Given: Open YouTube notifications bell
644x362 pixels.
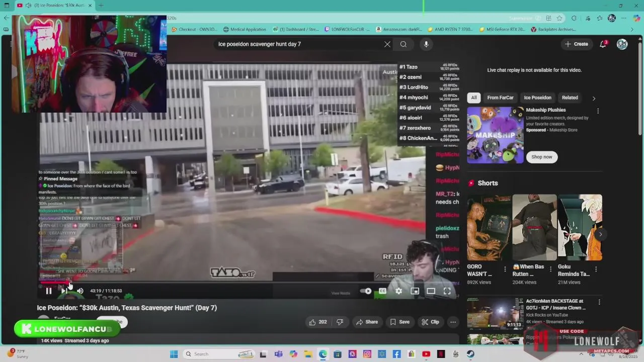Looking at the screenshot, I should (603, 44).
